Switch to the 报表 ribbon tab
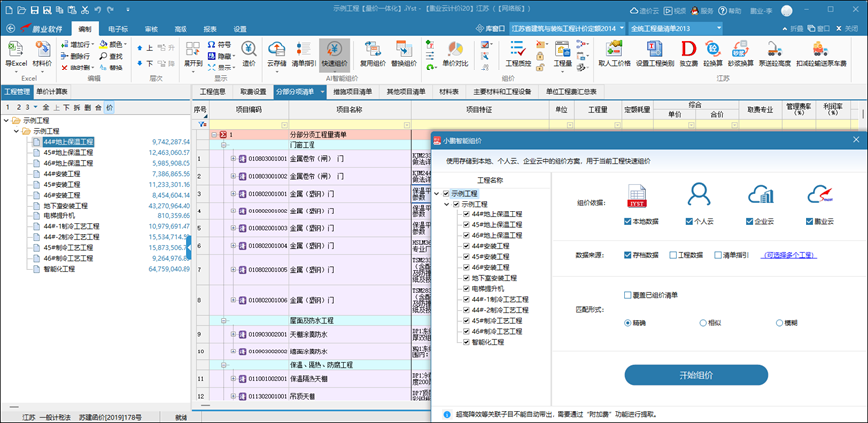Image resolution: width=868 pixels, height=423 pixels. 210,30
